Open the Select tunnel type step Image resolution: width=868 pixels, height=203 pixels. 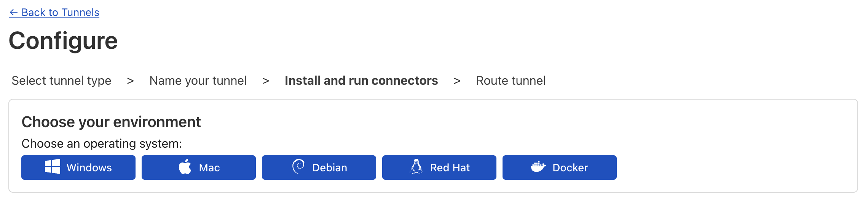[61, 81]
